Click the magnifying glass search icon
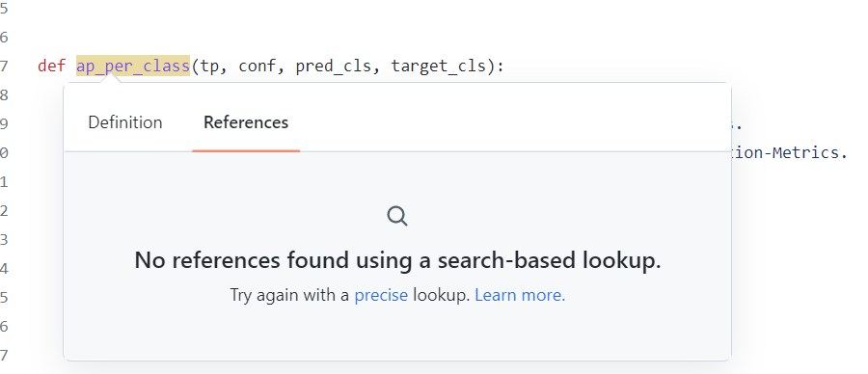The image size is (868, 374). [397, 216]
